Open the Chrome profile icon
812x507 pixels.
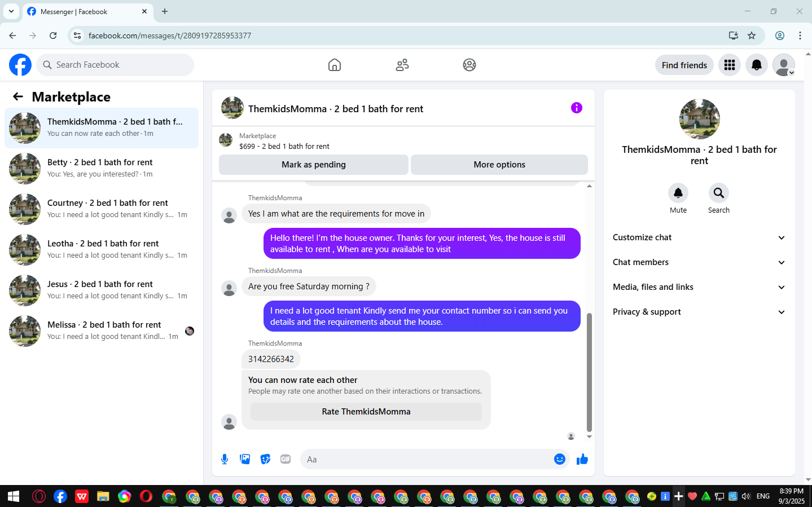pos(780,36)
